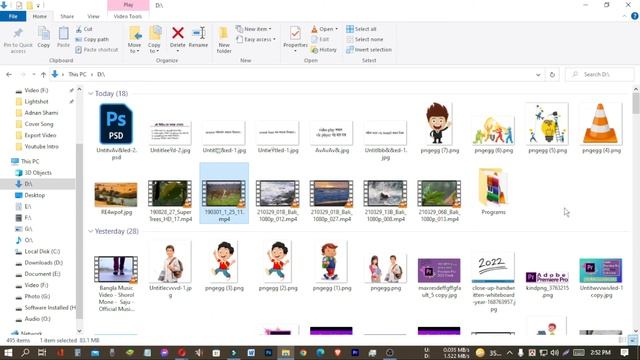Open the Copy to dropdown button
The width and height of the screenshot is (640, 360).
154,40
